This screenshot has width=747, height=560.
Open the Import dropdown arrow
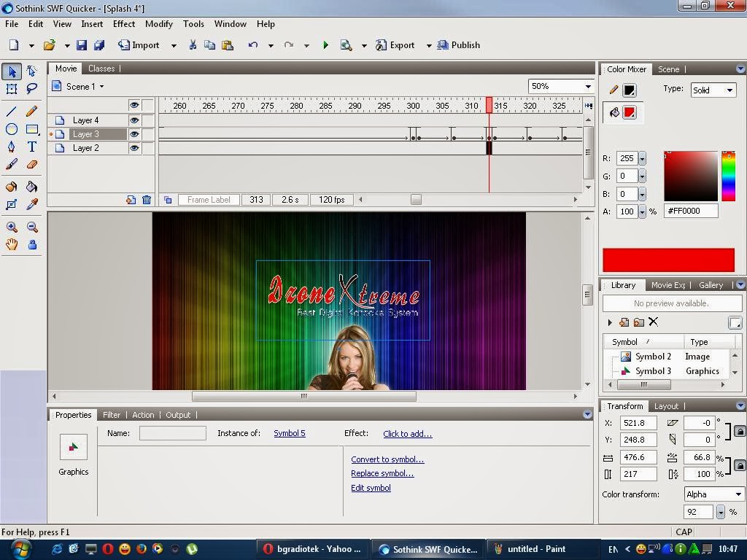click(x=174, y=46)
